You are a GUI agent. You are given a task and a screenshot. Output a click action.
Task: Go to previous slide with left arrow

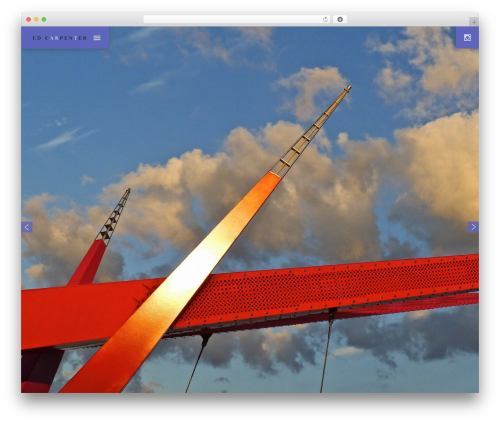[27, 227]
